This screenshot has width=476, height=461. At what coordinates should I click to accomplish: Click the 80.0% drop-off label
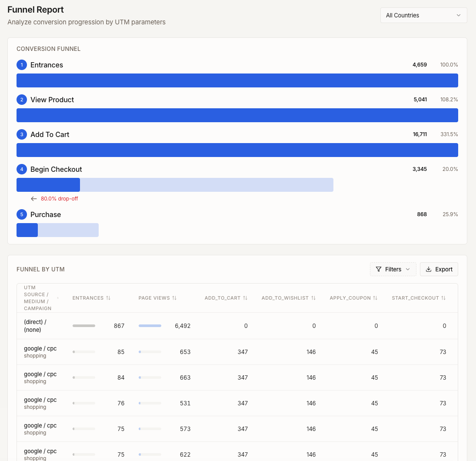pyautogui.click(x=59, y=198)
